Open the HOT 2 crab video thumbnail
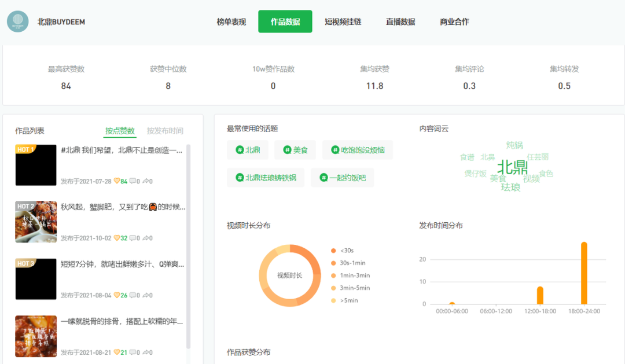This screenshot has height=364, width=625. click(36, 222)
